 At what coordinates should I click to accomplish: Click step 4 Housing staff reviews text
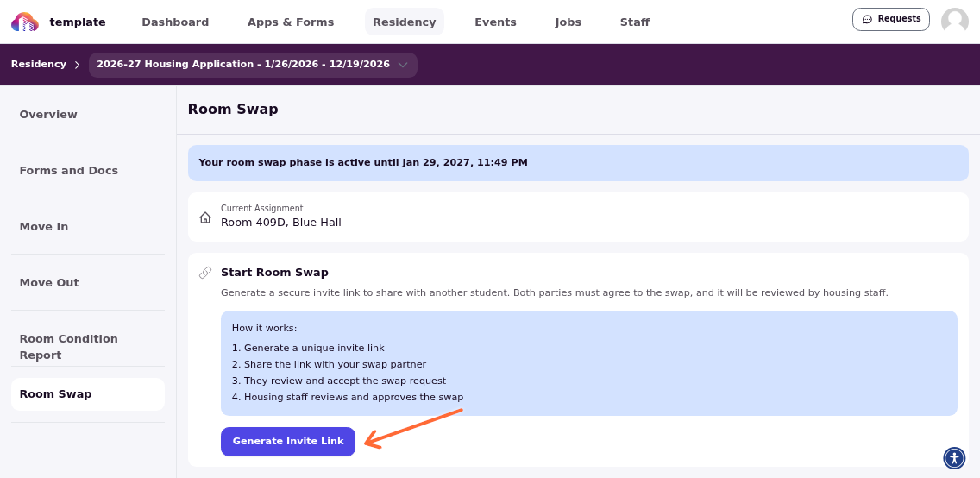click(x=348, y=397)
